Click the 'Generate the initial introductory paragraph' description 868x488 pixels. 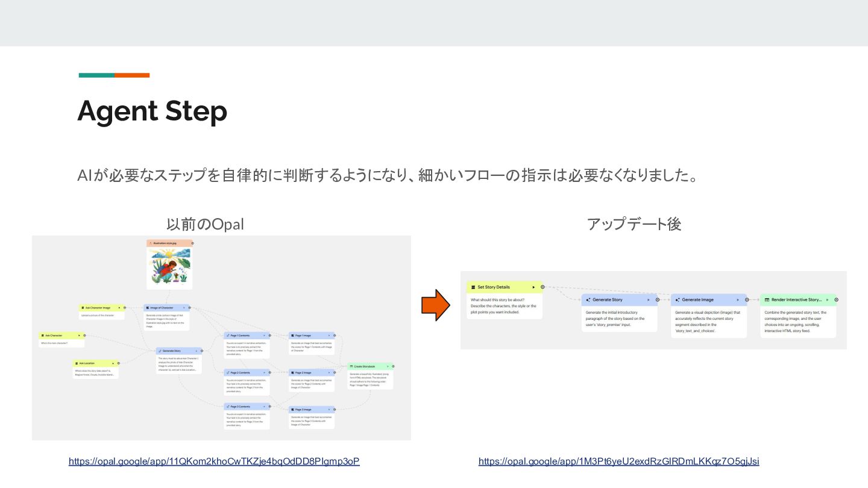pyautogui.click(x=615, y=319)
